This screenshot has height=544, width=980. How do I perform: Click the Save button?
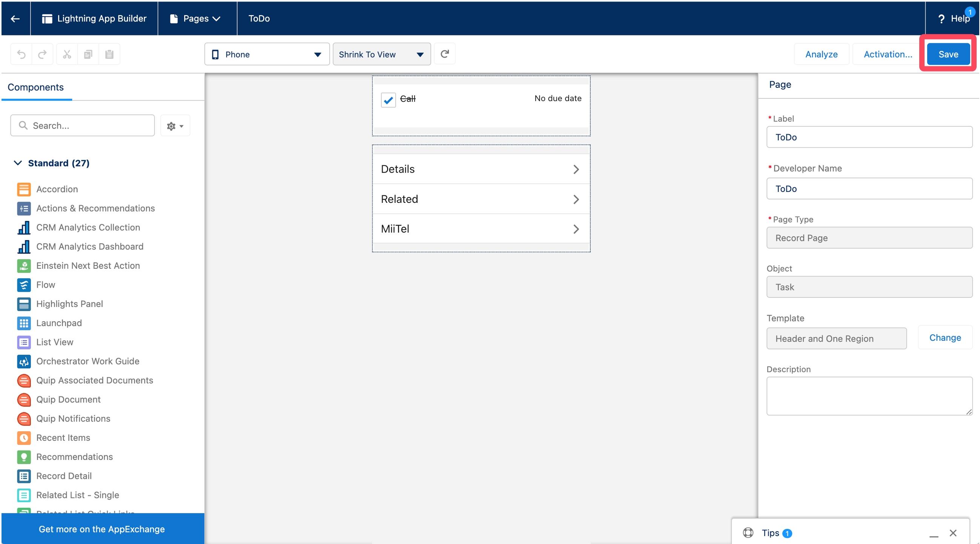(x=948, y=54)
